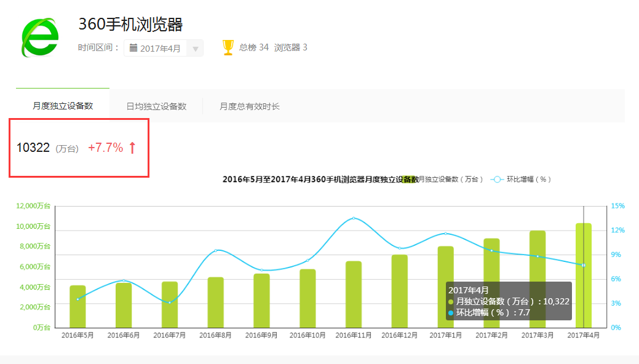Click the 总榜 34 ranking text
The width and height of the screenshot is (639, 364).
(254, 48)
